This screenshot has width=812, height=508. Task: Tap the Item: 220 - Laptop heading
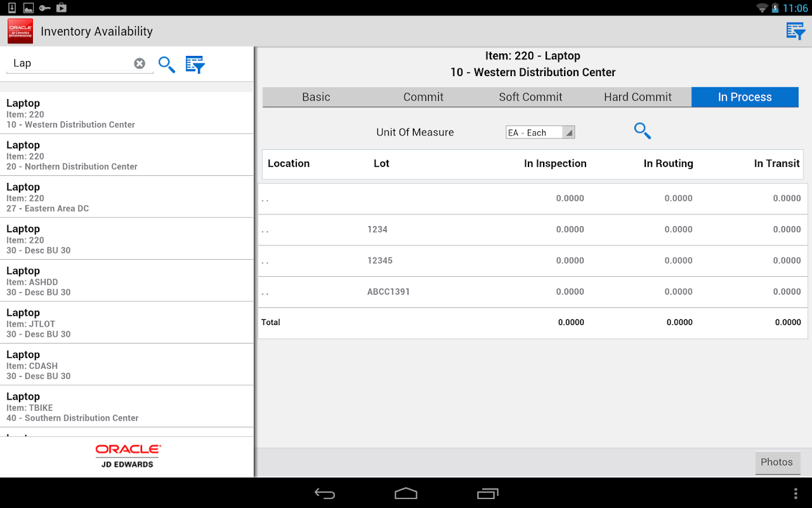click(533, 56)
